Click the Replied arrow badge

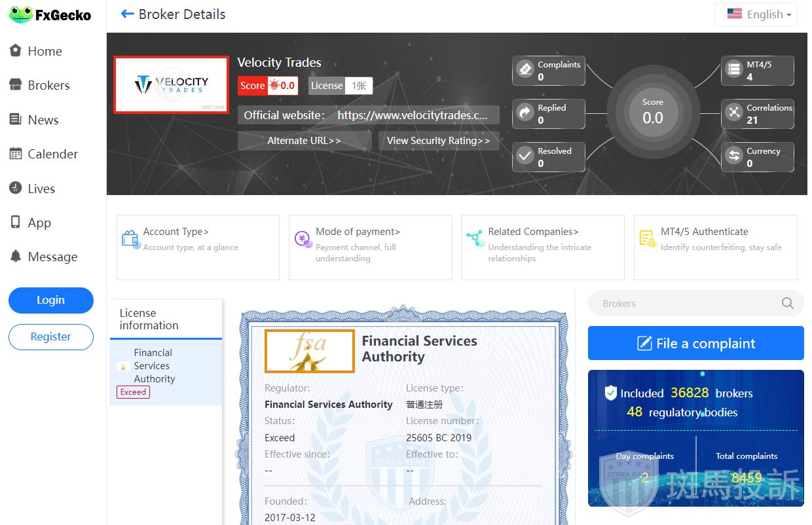coord(548,114)
